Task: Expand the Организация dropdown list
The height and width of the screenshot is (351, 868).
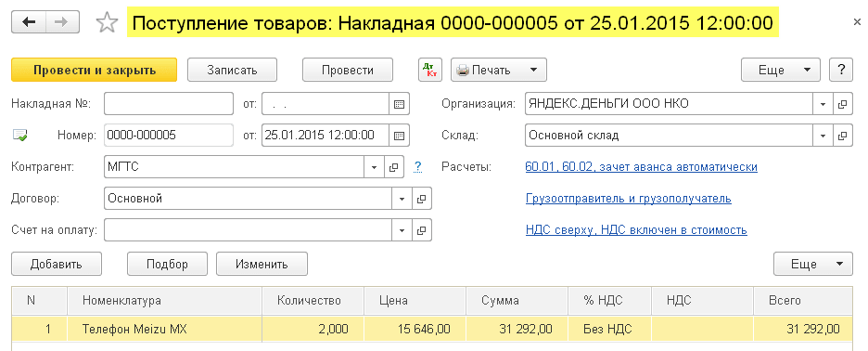Action: (823, 104)
